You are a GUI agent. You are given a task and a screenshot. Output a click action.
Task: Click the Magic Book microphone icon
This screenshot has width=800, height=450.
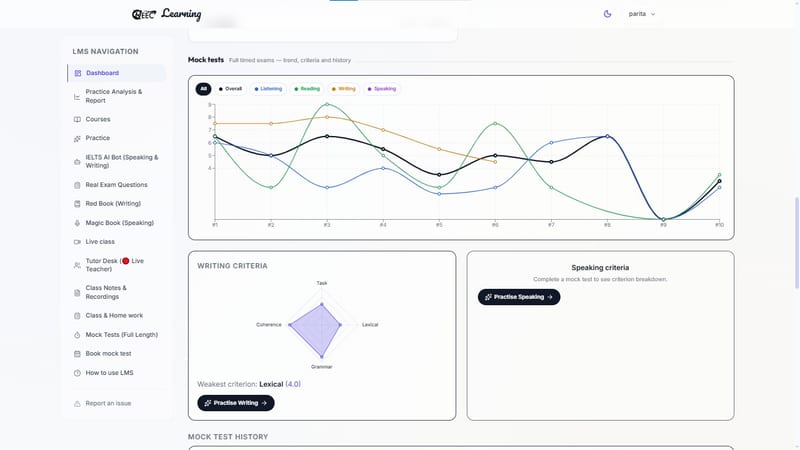[x=77, y=223]
